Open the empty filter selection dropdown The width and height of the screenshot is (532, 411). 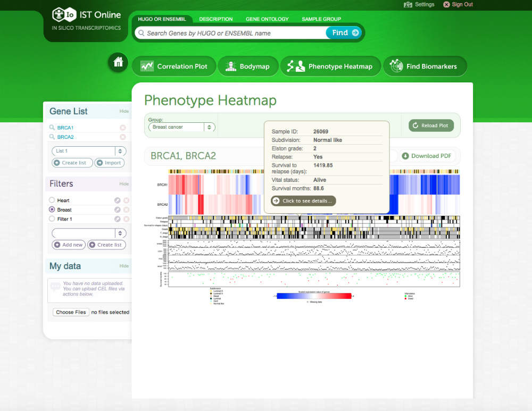click(88, 233)
